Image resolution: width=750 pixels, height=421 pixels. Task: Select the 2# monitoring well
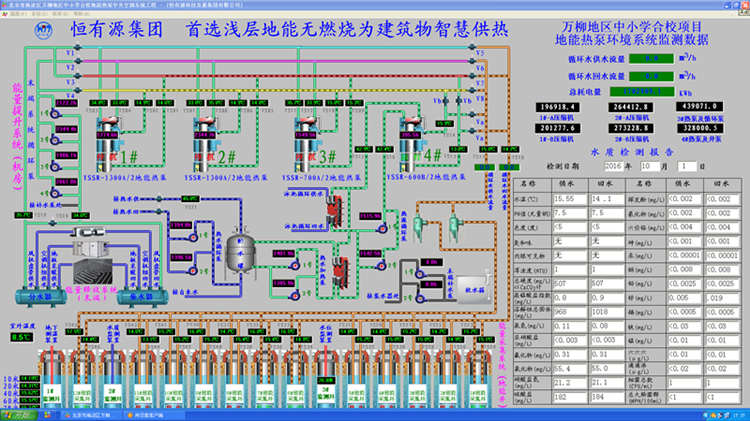click(112, 378)
